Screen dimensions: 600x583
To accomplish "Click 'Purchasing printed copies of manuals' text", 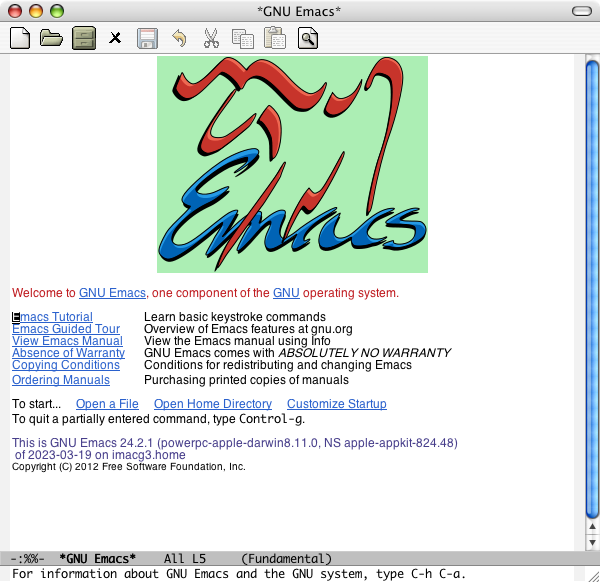I will point(246,380).
